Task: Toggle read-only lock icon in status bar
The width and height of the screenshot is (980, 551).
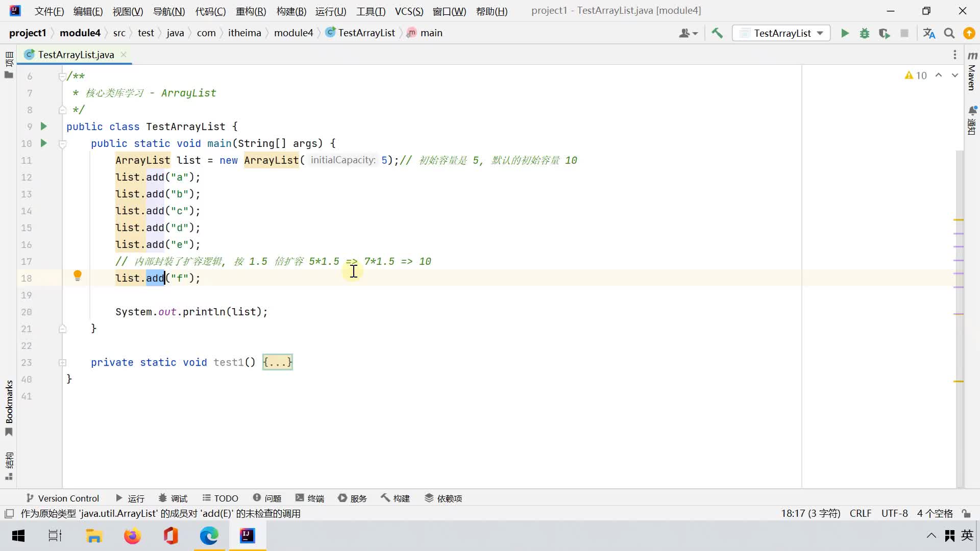Action: coord(966,514)
